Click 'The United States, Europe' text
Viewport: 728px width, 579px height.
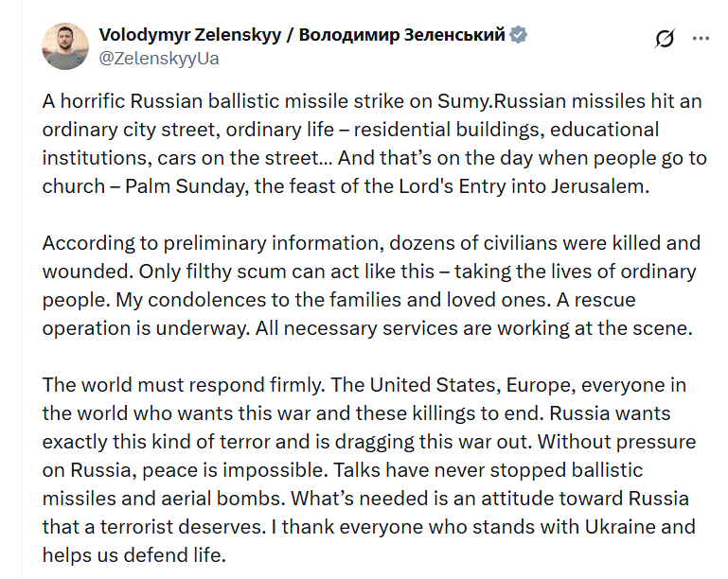(453, 385)
